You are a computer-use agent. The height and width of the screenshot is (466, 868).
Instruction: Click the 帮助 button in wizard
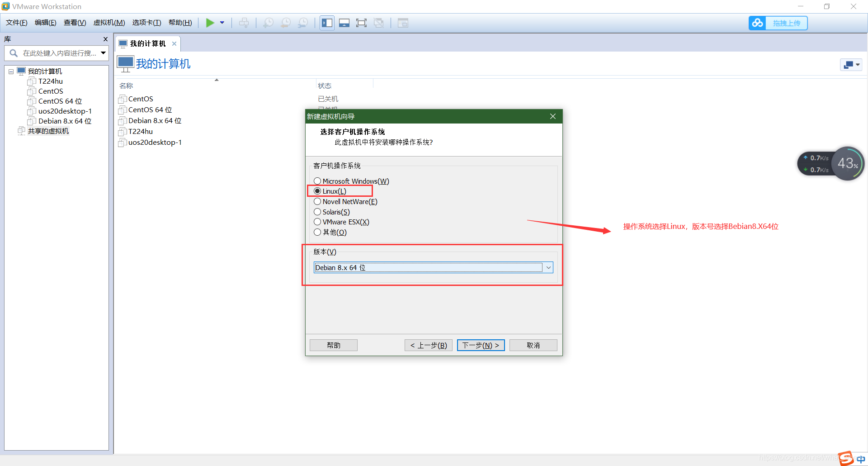tap(334, 345)
